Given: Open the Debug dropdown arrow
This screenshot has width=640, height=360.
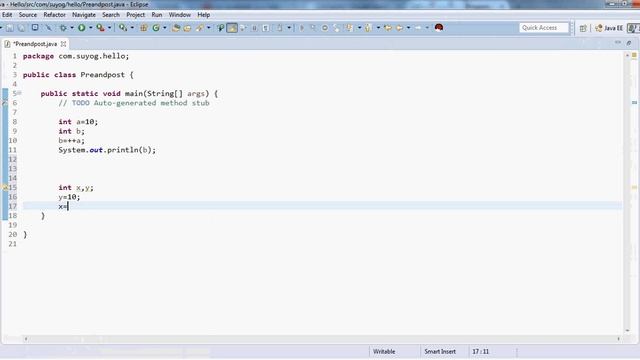Looking at the screenshot, I should click(x=72, y=28).
